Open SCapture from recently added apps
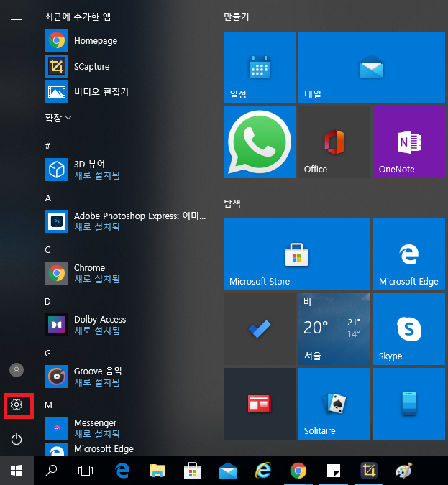 (x=78, y=67)
